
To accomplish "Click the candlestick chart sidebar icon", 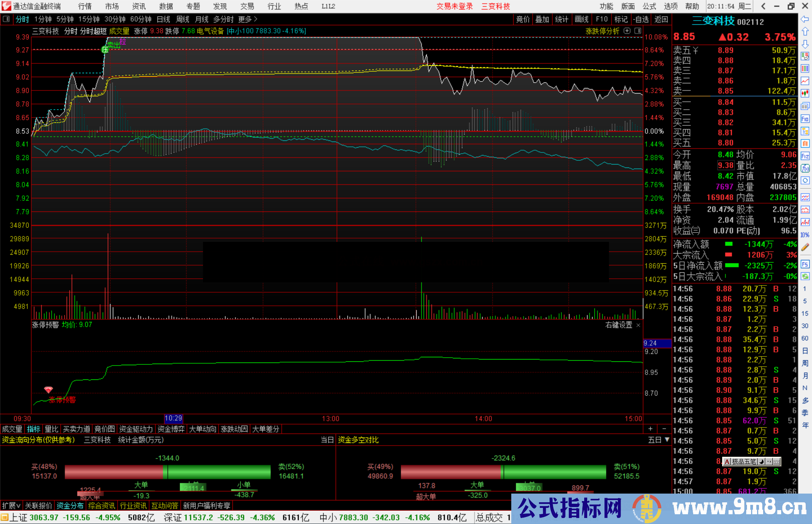I will (x=805, y=93).
